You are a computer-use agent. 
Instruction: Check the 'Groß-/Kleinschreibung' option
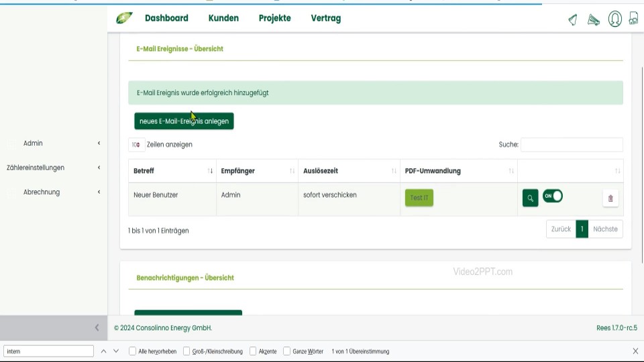coord(186,351)
